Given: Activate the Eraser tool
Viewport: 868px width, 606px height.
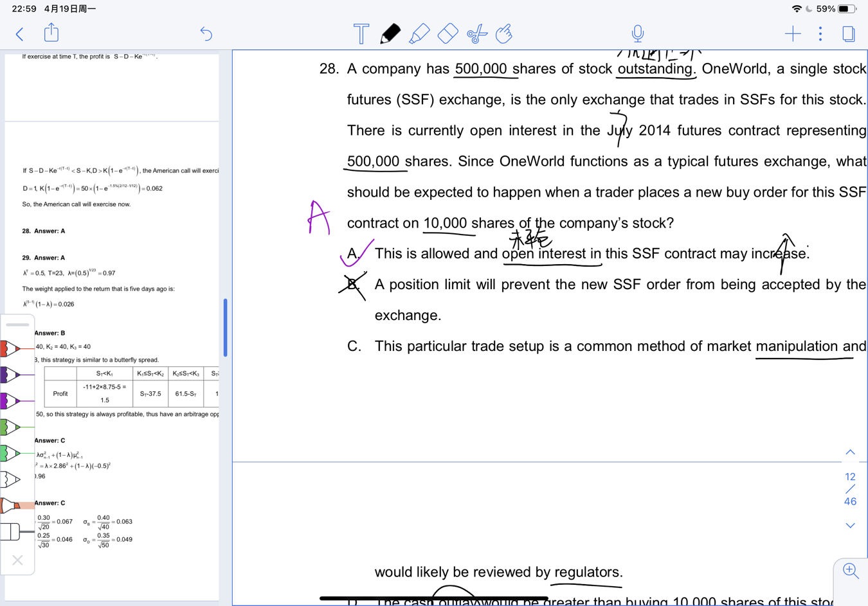Looking at the screenshot, I should click(448, 33).
